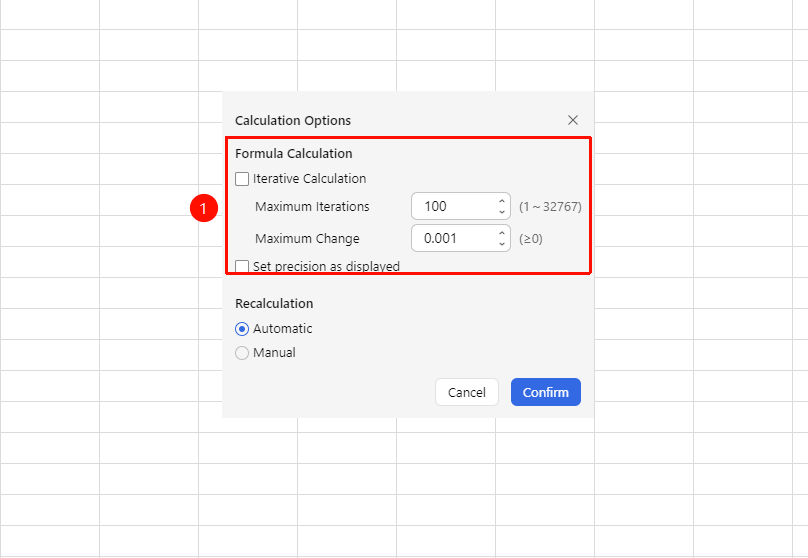The width and height of the screenshot is (808, 558).
Task: Increase Maximum Change with up arrow
Action: tap(502, 233)
